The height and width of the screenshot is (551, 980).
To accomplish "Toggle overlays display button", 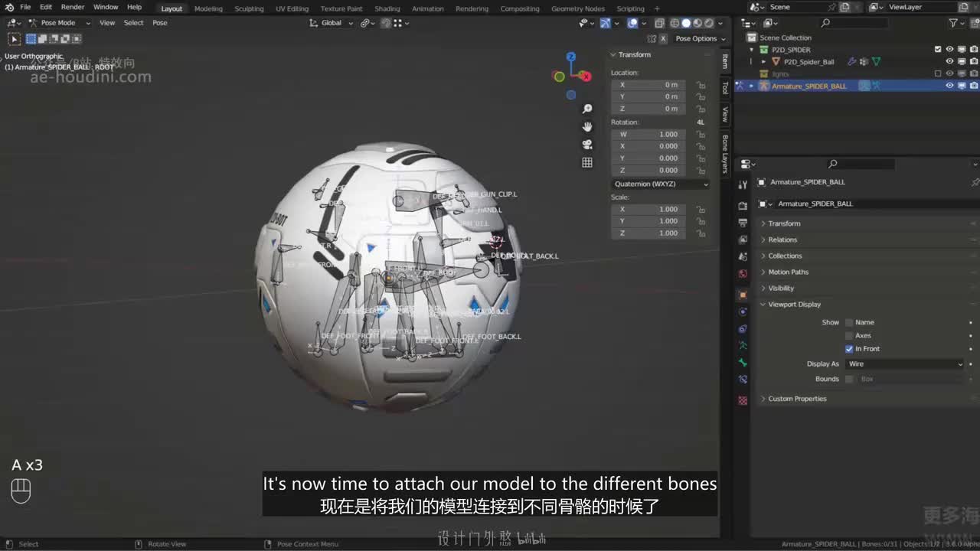I will coord(632,23).
